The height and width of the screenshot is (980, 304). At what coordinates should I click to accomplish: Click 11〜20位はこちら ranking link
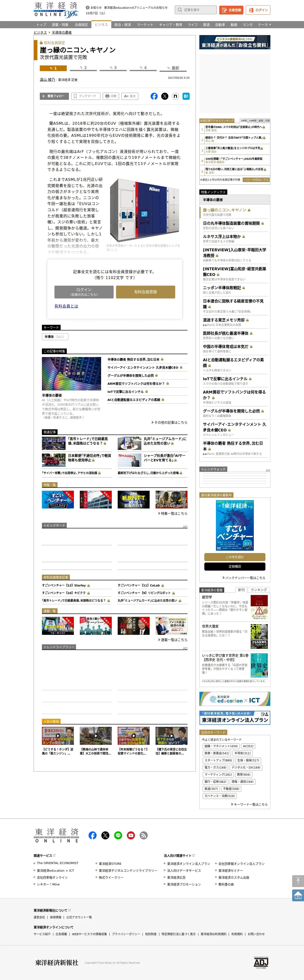pyautogui.click(x=256, y=179)
